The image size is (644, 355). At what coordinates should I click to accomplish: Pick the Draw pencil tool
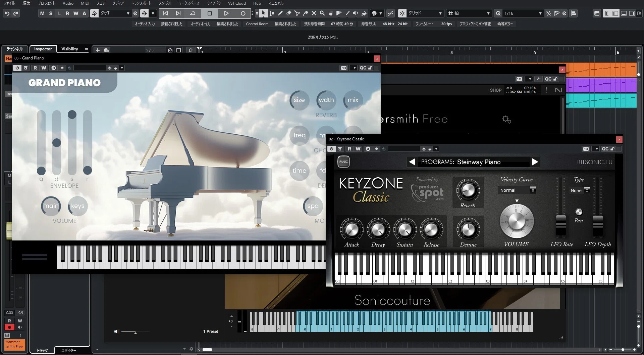click(x=280, y=13)
